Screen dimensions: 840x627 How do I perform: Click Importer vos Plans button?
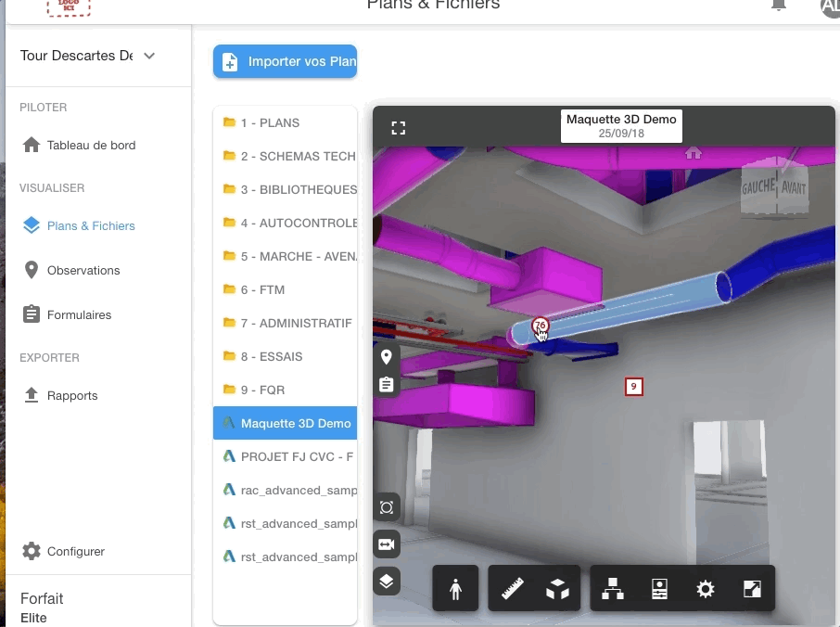pyautogui.click(x=285, y=61)
